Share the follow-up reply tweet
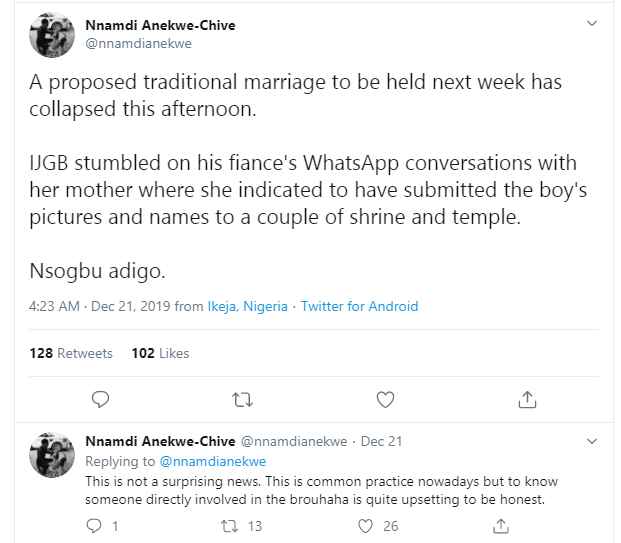The width and height of the screenshot is (621, 543). coord(501,526)
